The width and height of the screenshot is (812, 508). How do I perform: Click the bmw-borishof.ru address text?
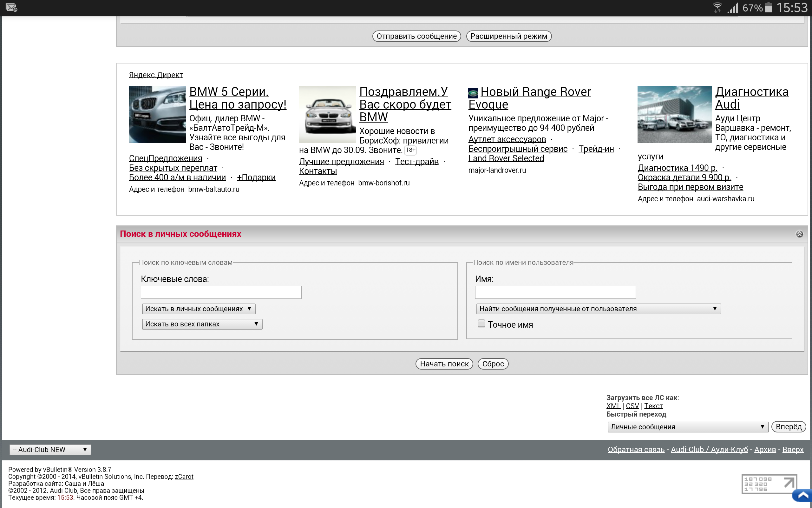point(384,183)
